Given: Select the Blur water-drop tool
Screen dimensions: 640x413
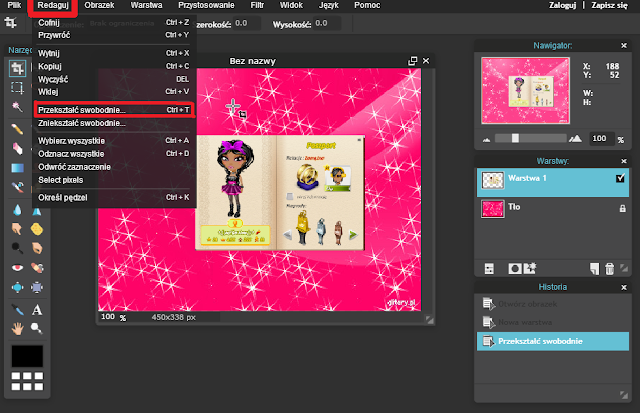Looking at the screenshot, I should pos(17,210).
